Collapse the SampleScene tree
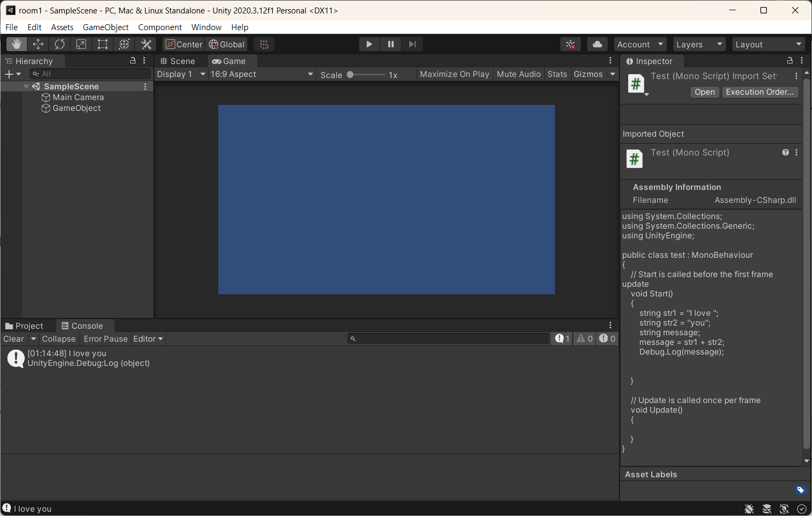The image size is (812, 516). click(x=26, y=87)
